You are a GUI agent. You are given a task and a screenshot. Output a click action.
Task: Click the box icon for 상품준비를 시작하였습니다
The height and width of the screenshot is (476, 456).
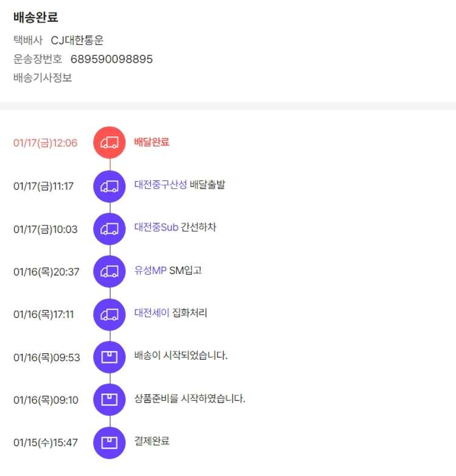109,399
